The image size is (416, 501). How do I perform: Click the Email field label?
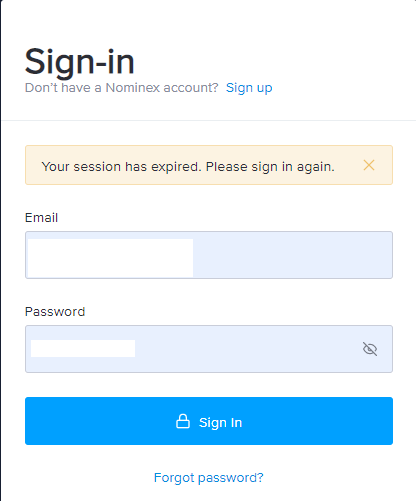pos(41,218)
